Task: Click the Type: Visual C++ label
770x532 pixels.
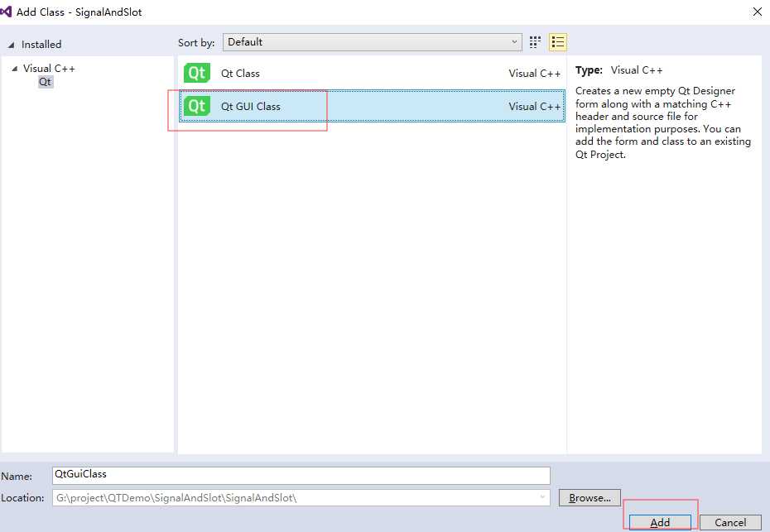Action: (618, 70)
